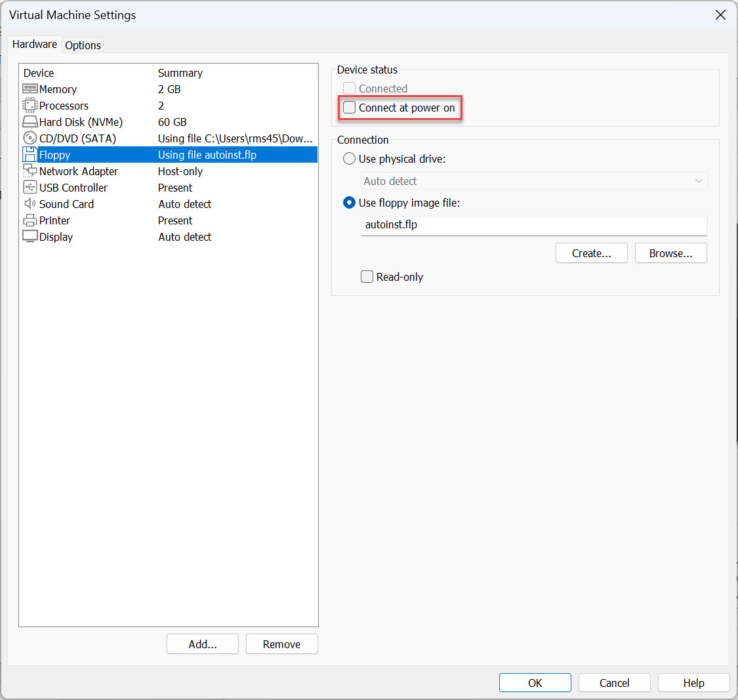The height and width of the screenshot is (700, 738).
Task: Select the Memory device icon
Action: point(30,89)
